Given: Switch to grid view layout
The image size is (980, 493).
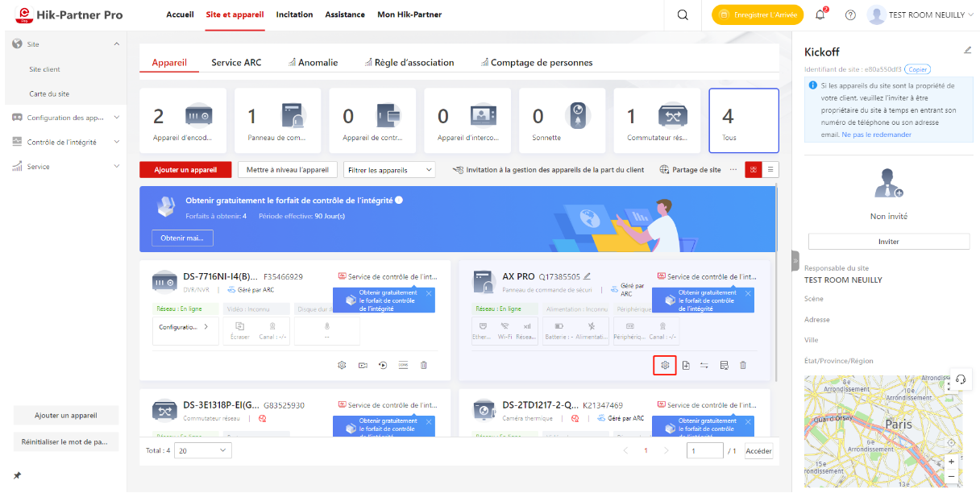Looking at the screenshot, I should 754,170.
